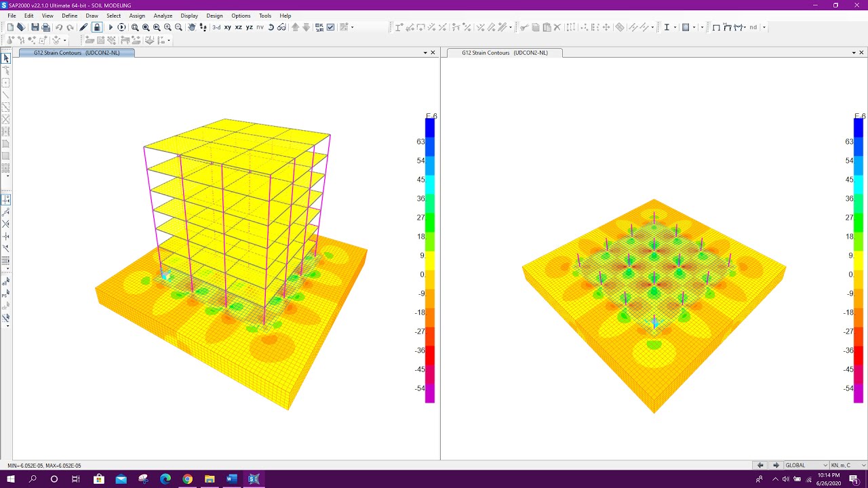Open the GLOBAL coordinate system dropdown

tap(804, 465)
